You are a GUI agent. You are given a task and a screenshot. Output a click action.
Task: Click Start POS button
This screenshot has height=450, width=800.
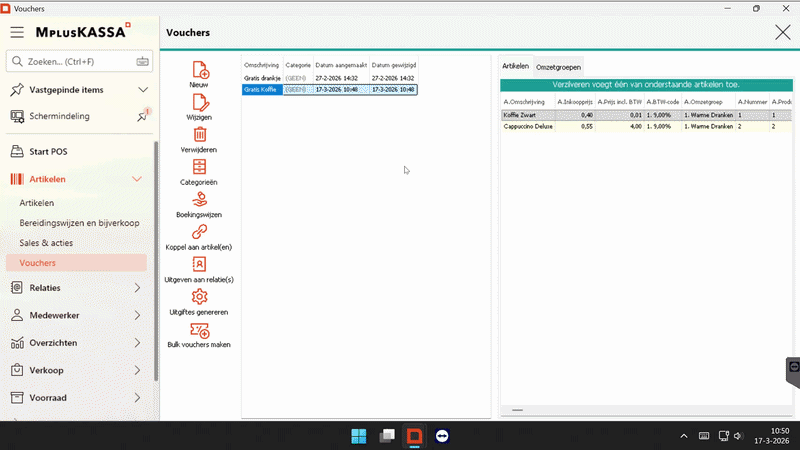pyautogui.click(x=48, y=152)
